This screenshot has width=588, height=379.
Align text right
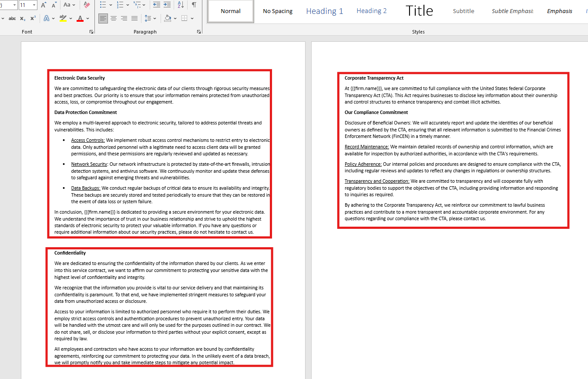click(124, 18)
